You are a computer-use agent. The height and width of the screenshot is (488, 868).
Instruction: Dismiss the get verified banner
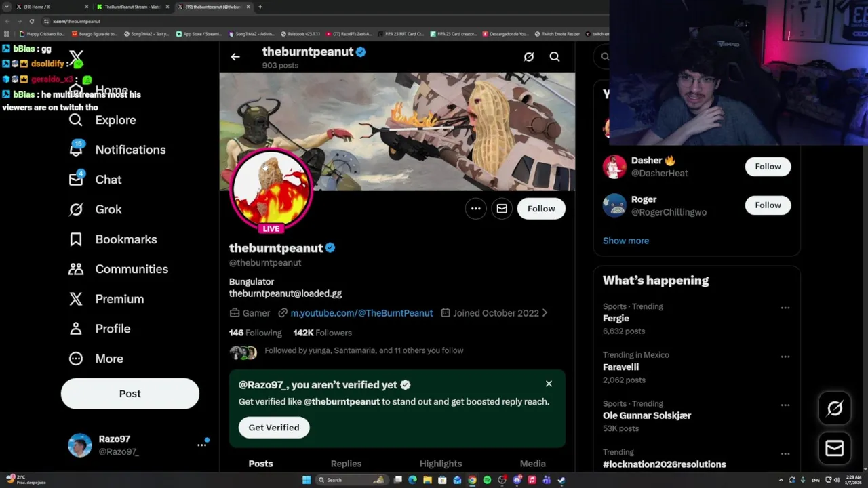[549, 384]
